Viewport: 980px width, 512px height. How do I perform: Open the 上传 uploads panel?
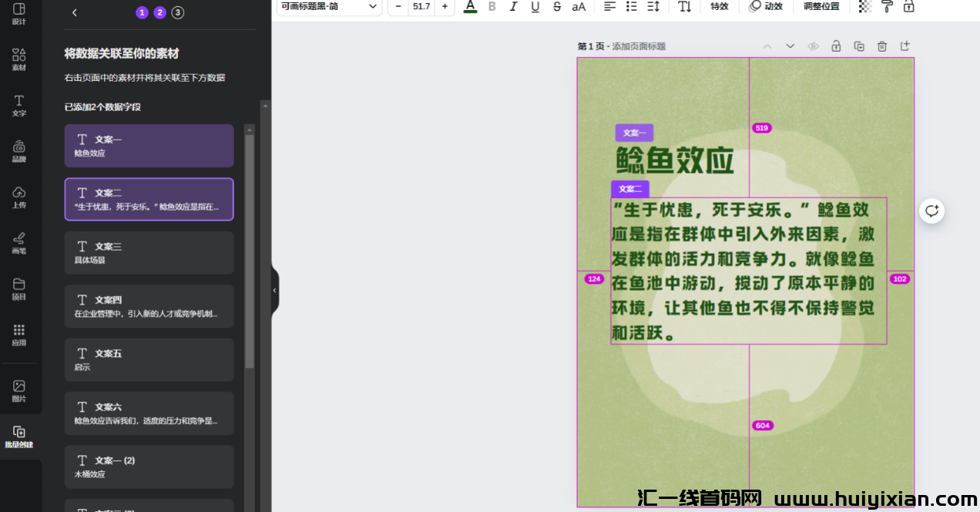[19, 198]
